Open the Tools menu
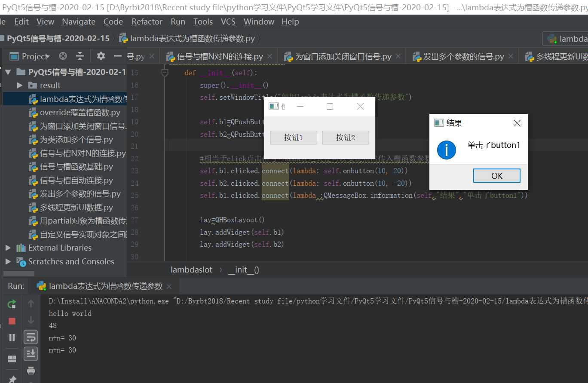588x383 pixels. click(x=203, y=21)
